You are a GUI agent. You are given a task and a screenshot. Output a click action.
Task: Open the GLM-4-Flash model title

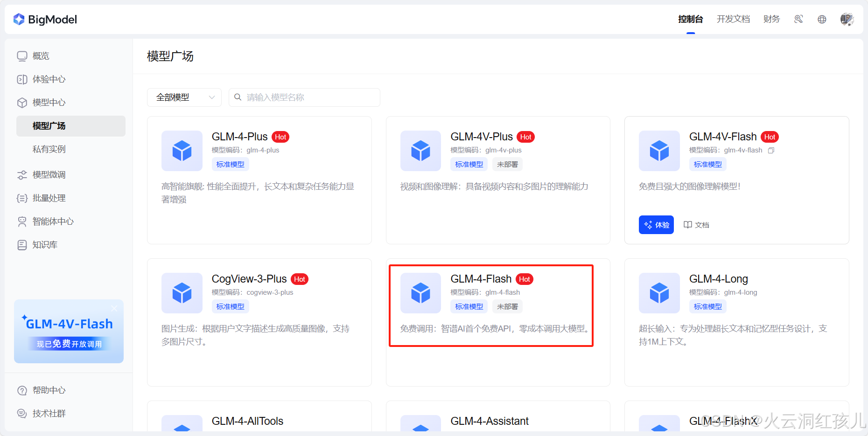[x=481, y=279]
